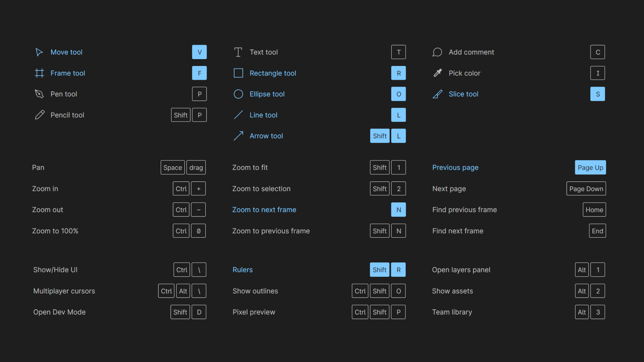
Task: Select the Pick color eyedropper icon
Action: coord(437,73)
